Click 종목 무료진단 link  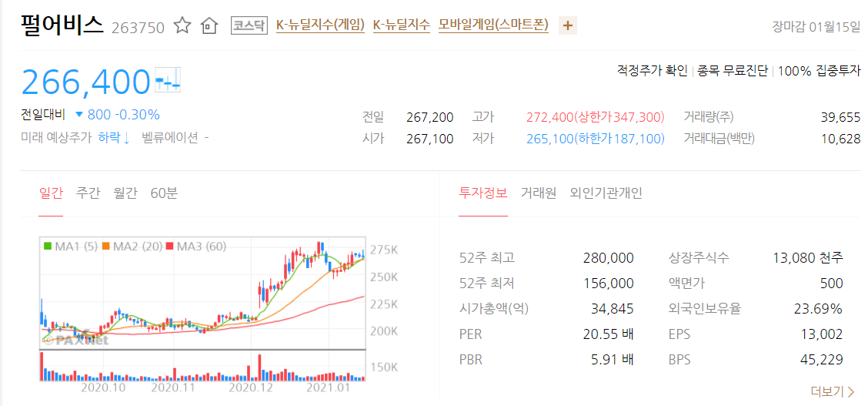click(733, 71)
